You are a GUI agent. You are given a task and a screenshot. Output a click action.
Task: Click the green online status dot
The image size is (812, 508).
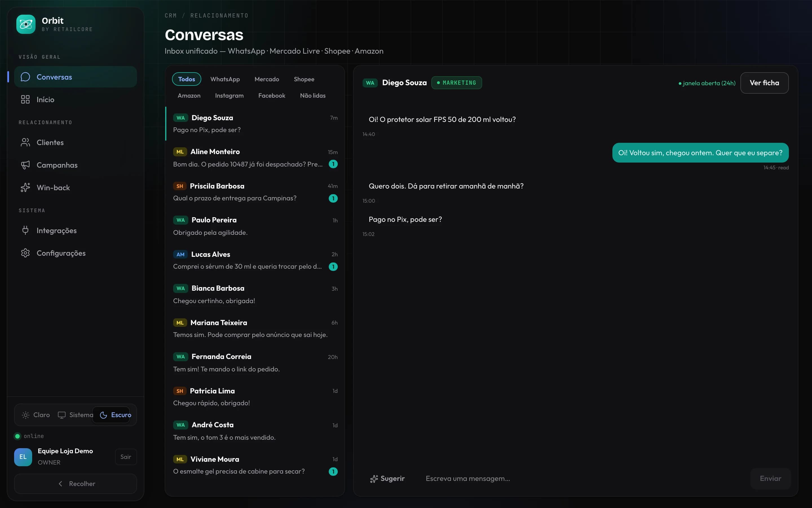[17, 436]
